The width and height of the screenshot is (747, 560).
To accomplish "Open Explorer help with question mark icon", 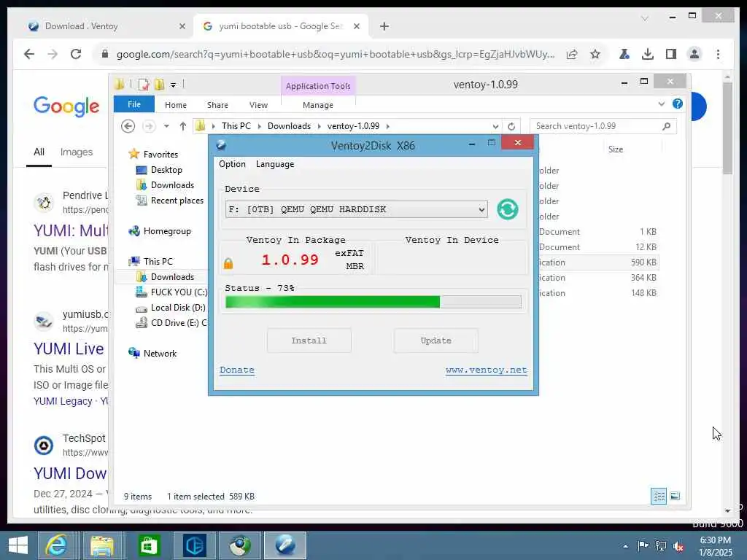I will (x=678, y=104).
